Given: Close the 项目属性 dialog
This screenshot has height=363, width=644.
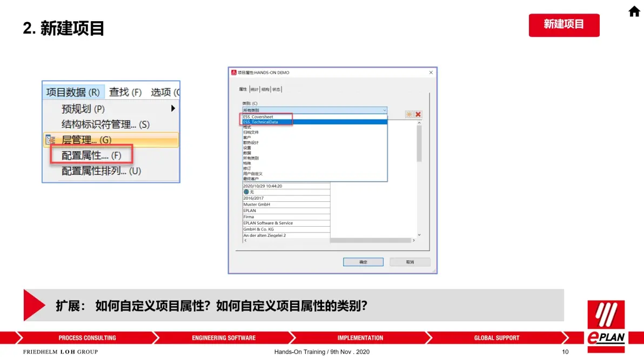Looking at the screenshot, I should [431, 72].
